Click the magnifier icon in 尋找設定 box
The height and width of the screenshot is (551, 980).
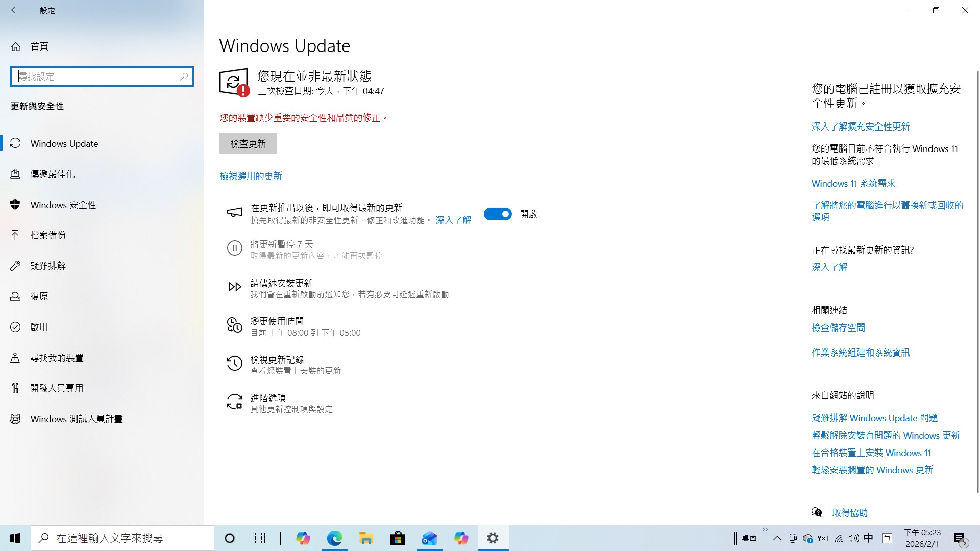click(x=184, y=77)
